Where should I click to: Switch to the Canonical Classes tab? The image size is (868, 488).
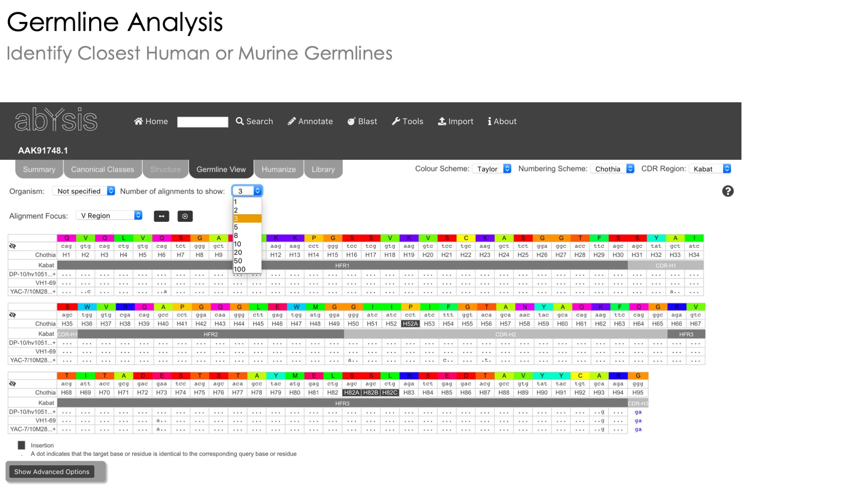click(102, 169)
